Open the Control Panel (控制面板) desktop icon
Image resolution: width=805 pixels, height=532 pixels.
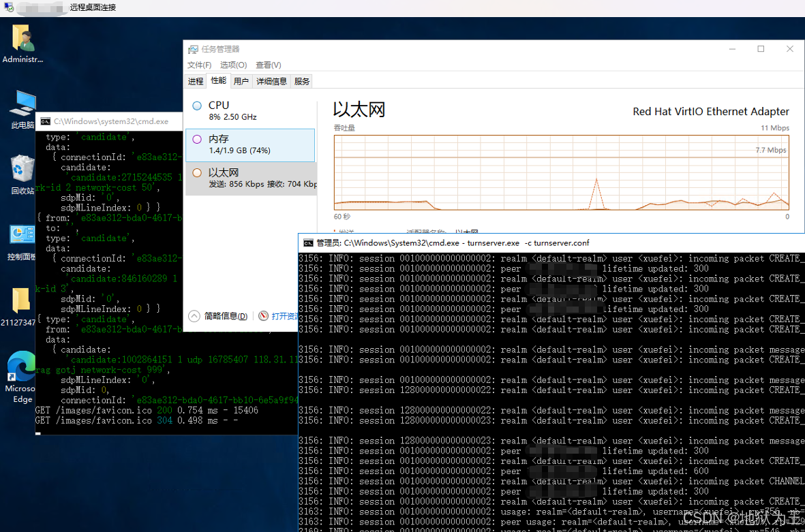22,242
